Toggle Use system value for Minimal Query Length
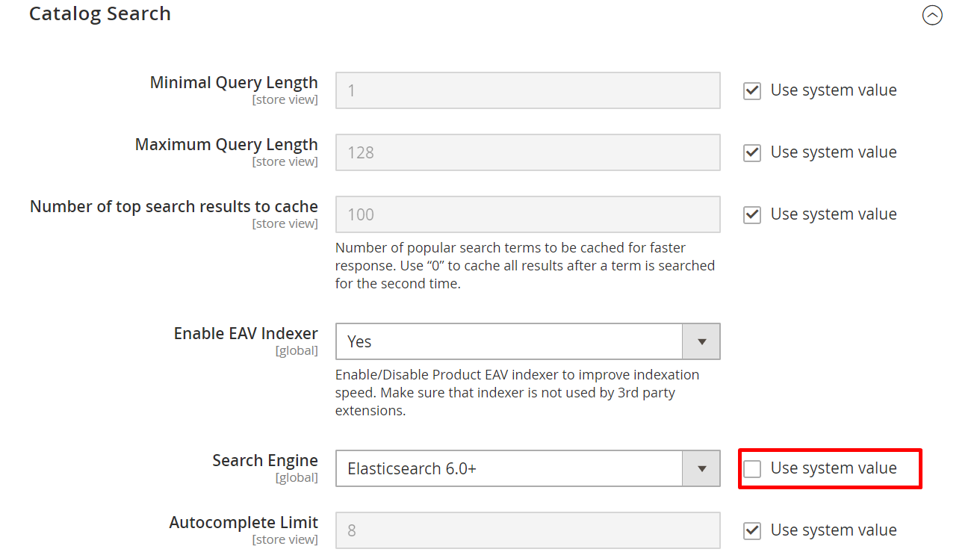 pos(751,90)
